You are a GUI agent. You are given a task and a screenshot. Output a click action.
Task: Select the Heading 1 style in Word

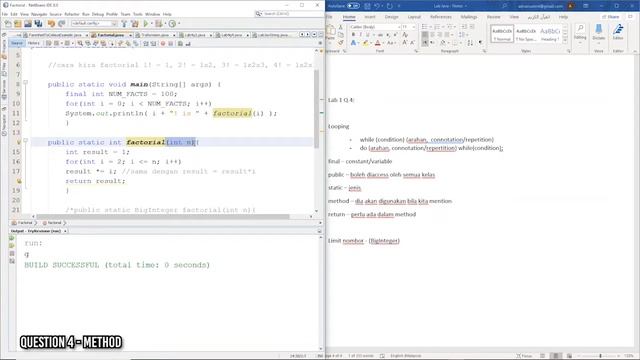(550, 33)
